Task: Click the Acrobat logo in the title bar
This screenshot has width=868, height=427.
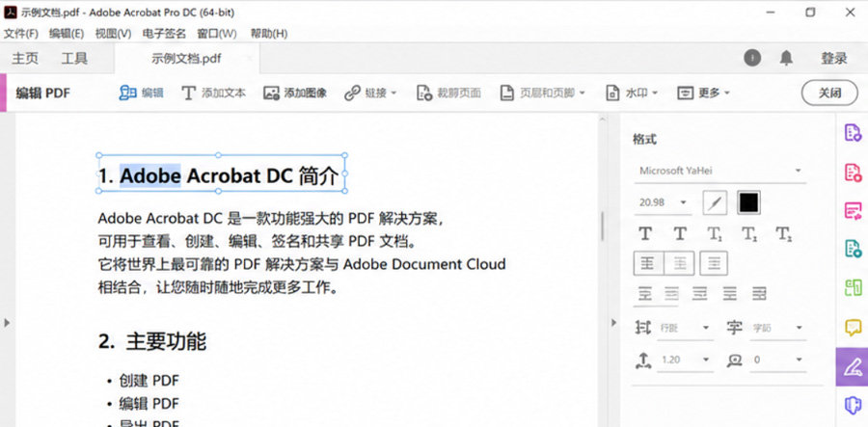Action: coord(11,13)
